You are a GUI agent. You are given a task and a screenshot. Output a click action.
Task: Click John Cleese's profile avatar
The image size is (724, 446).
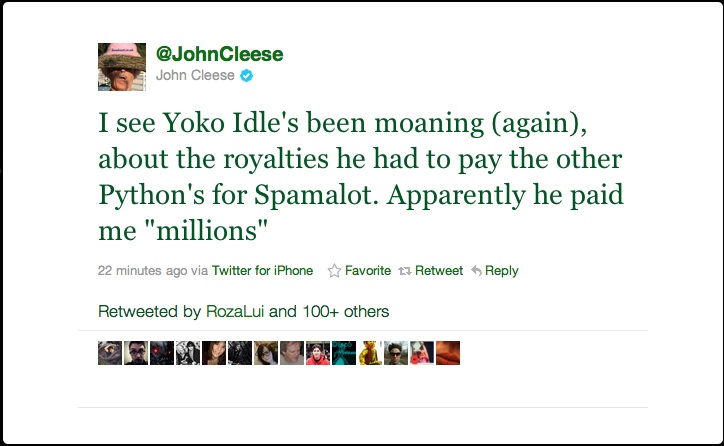coord(122,67)
